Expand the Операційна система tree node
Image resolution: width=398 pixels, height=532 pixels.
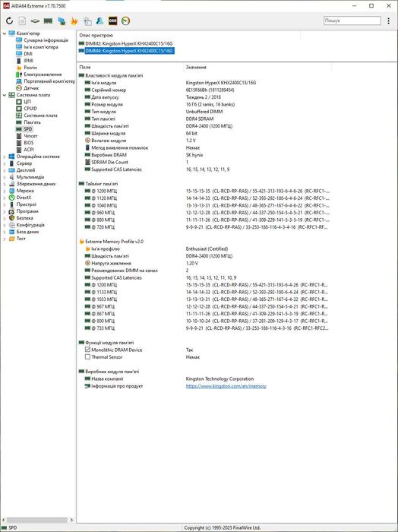click(x=4, y=157)
